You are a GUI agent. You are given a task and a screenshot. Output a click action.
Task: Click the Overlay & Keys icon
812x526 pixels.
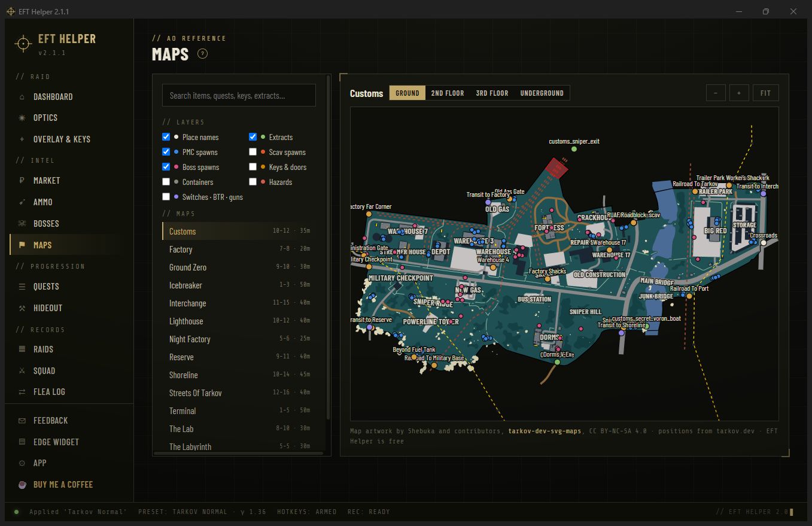pyautogui.click(x=22, y=139)
